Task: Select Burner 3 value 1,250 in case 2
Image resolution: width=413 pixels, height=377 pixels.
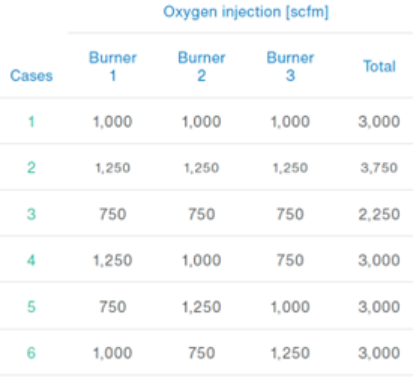Action: coord(290,168)
